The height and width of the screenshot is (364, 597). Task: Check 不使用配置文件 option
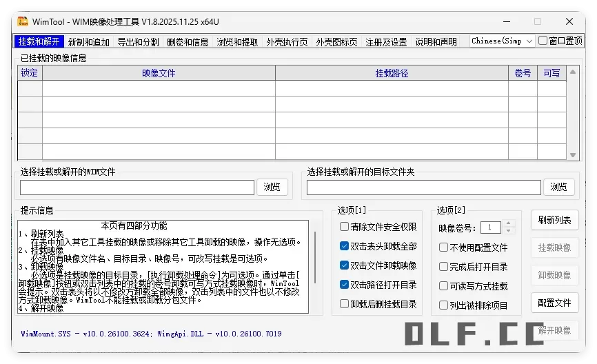[x=443, y=247]
